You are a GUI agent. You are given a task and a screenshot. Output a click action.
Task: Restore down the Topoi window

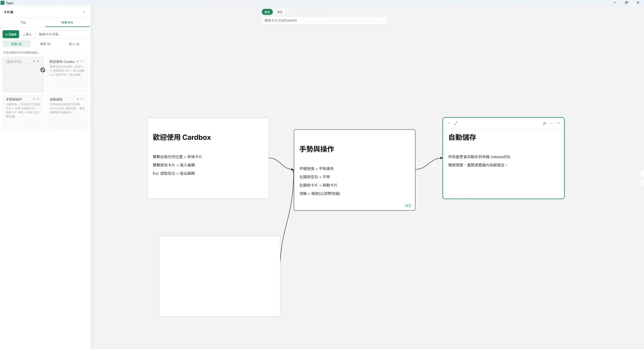point(626,3)
